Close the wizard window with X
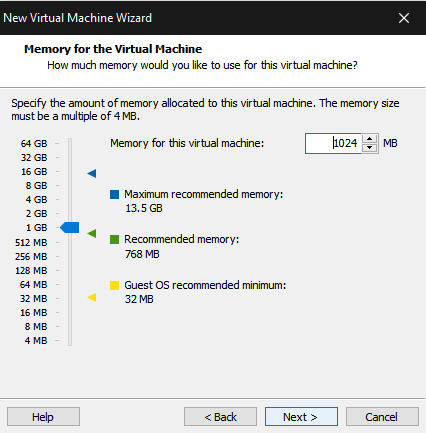This screenshot has width=426, height=433. [404, 18]
